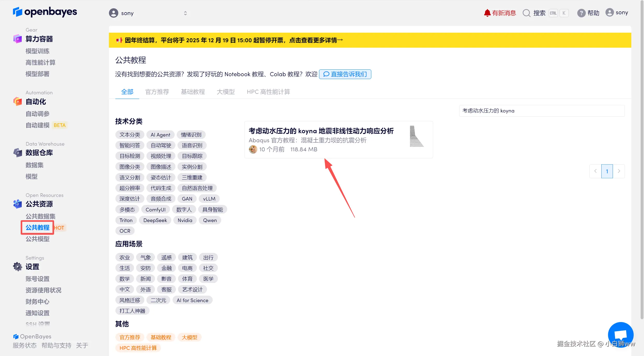The image size is (644, 356).
Task: Click the openbayes logo icon
Action: [17, 12]
